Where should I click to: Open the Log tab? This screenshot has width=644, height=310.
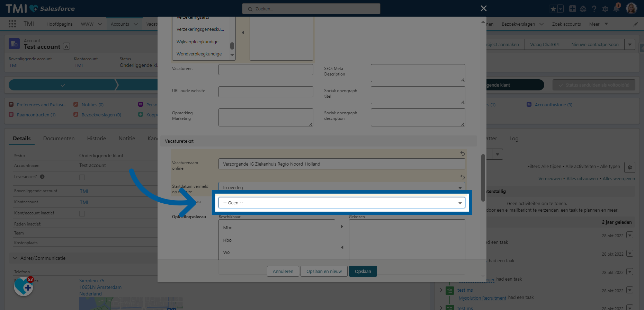pos(514,139)
